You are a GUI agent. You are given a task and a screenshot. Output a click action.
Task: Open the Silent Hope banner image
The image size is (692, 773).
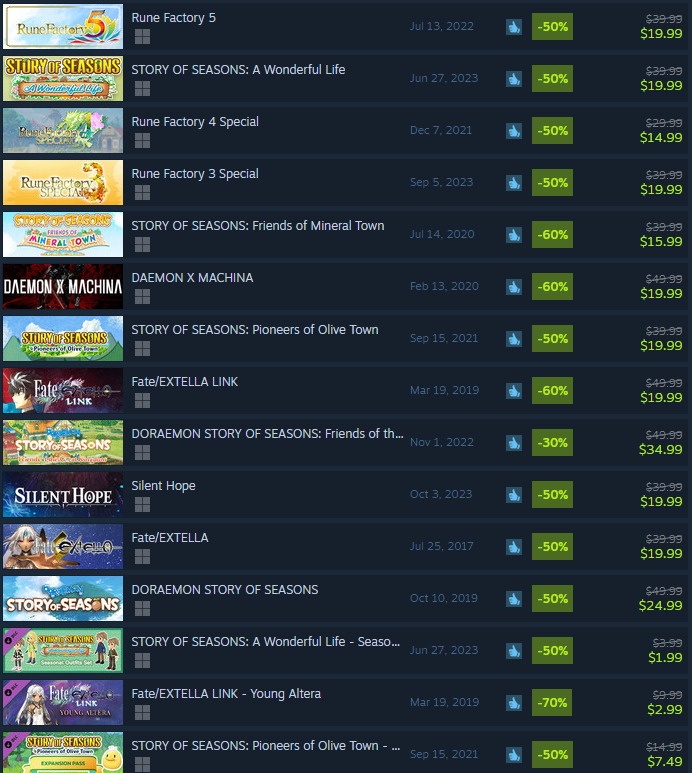63,494
